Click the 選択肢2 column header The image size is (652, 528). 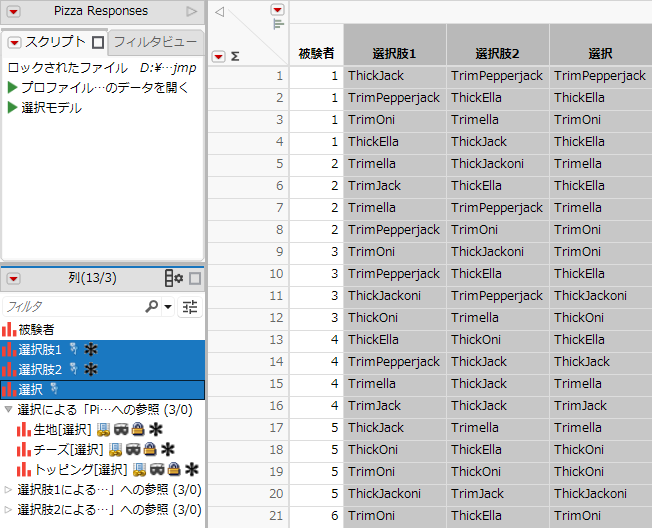point(498,45)
